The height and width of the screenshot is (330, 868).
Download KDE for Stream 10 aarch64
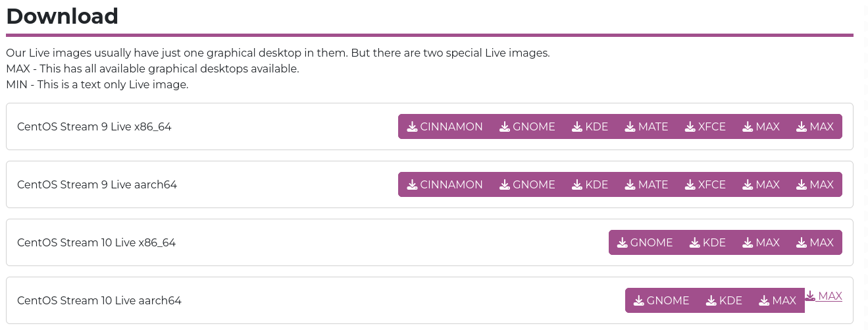724,300
